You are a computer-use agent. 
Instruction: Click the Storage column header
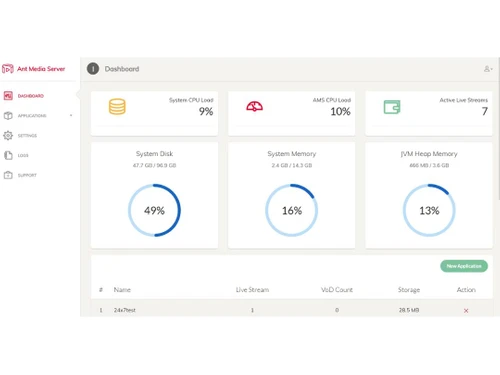tap(409, 290)
